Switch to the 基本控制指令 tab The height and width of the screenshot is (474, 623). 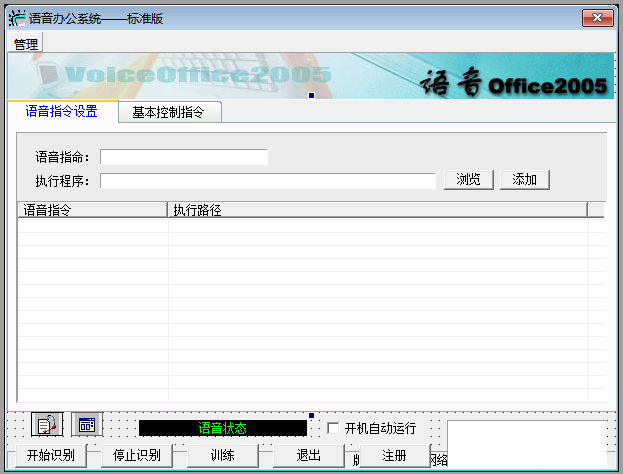tap(169, 112)
